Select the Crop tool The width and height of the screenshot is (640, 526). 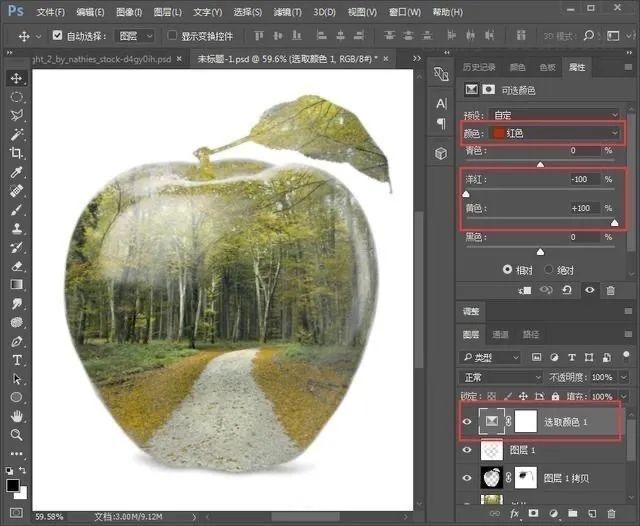tap(17, 153)
